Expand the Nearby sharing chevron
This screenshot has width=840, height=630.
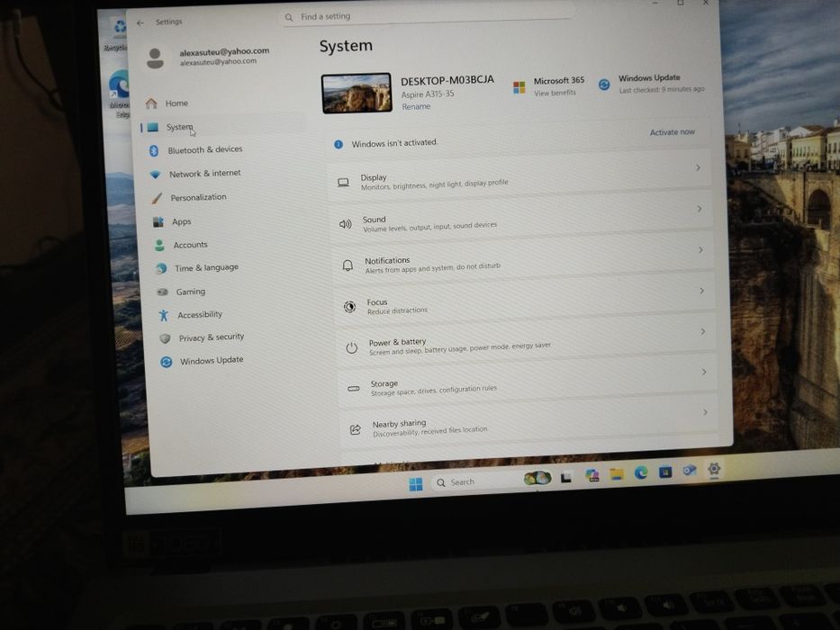coord(705,412)
